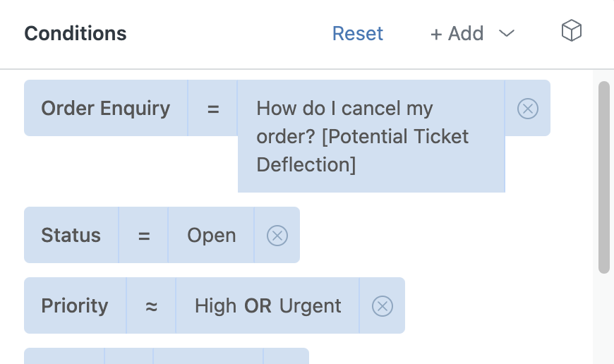Click the Conditions panel title
Screen dimensions: 614x364
[76, 33]
